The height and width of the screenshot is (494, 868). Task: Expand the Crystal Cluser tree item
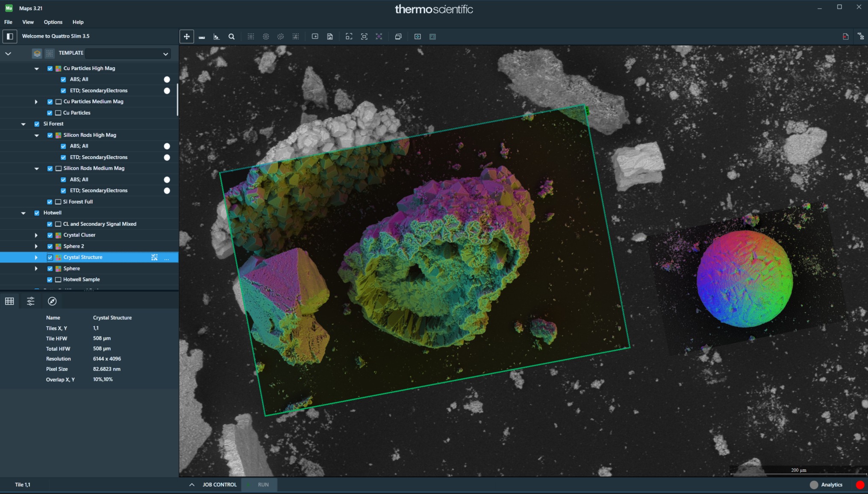coord(36,235)
